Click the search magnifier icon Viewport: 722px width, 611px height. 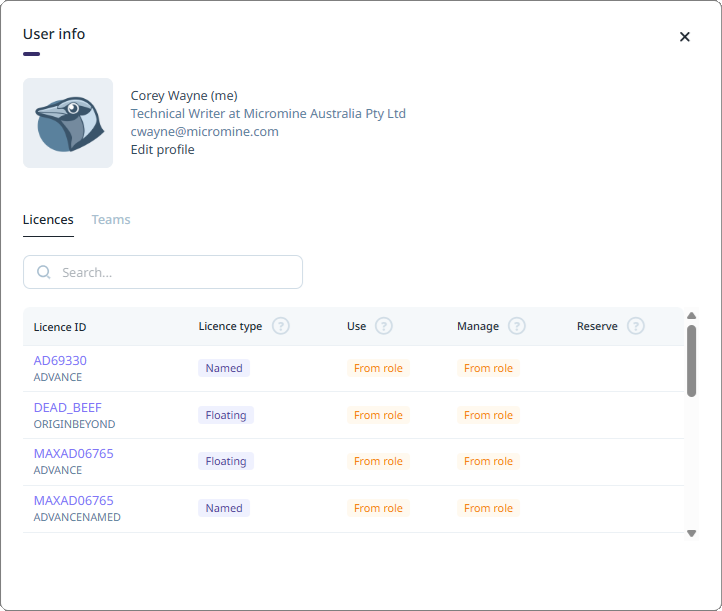pos(44,272)
